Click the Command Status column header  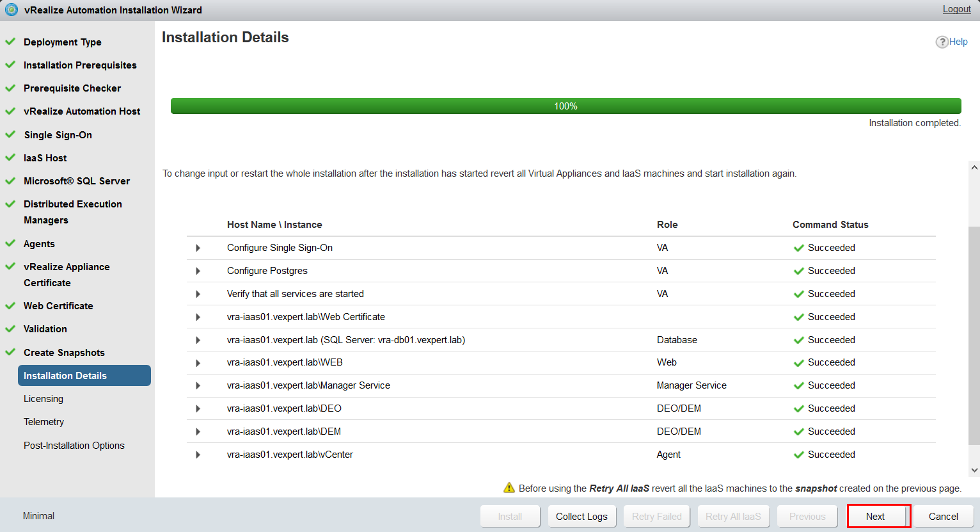(830, 225)
